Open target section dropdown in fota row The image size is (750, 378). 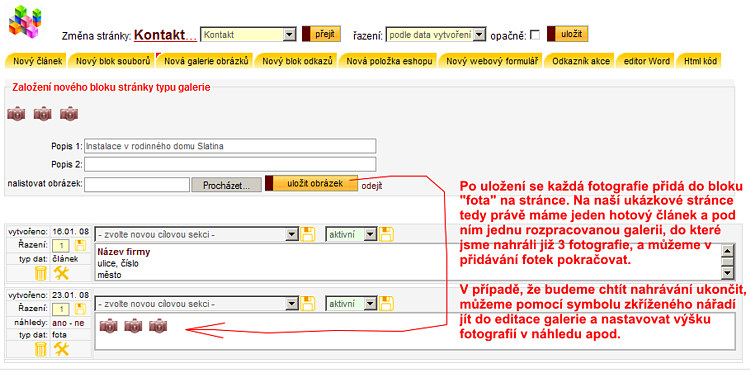(197, 303)
